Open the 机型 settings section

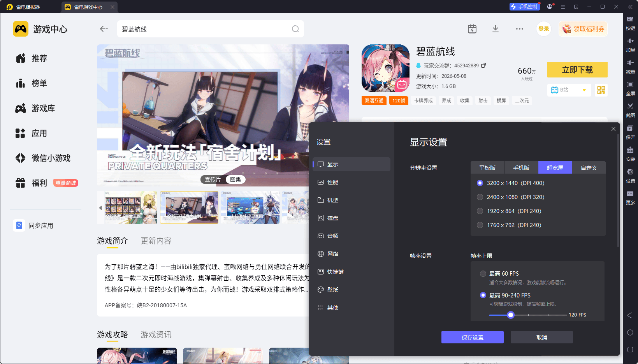pyautogui.click(x=352, y=200)
